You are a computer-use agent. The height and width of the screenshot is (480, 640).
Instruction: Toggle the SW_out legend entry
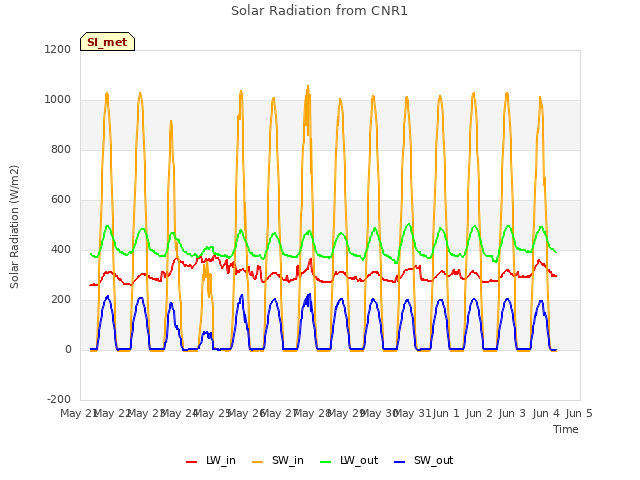coord(424,461)
